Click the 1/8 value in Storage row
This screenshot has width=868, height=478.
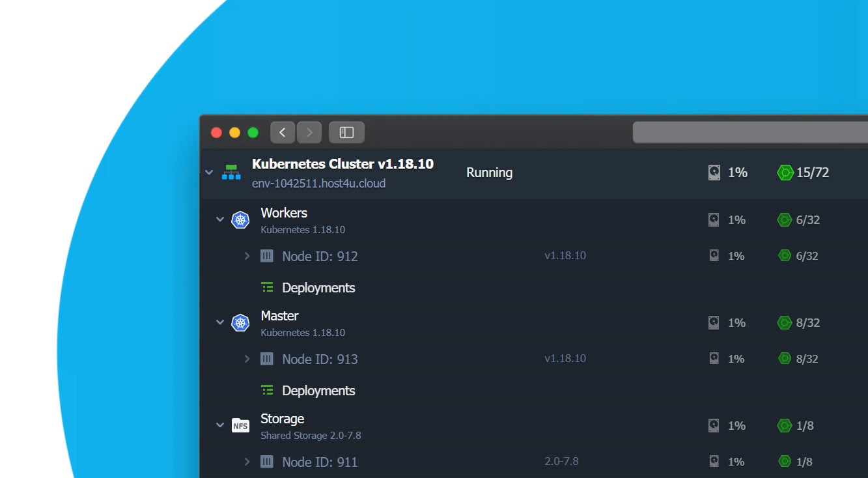(805, 425)
